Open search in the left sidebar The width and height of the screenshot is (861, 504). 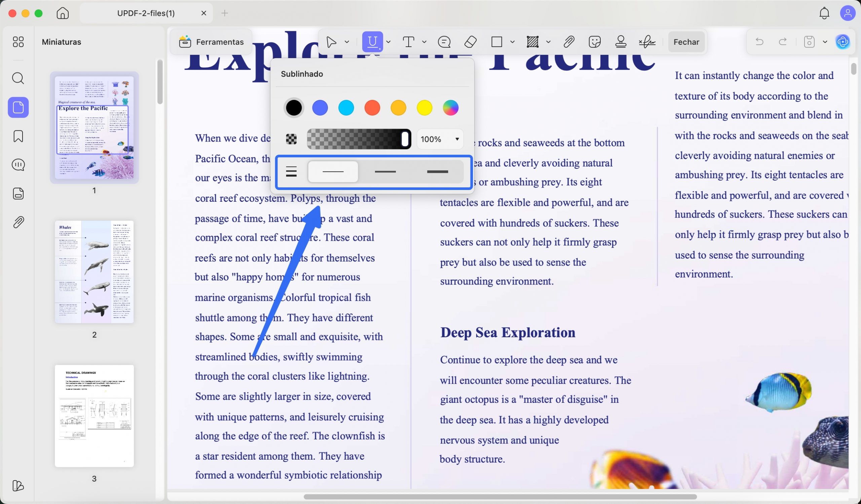(x=17, y=78)
